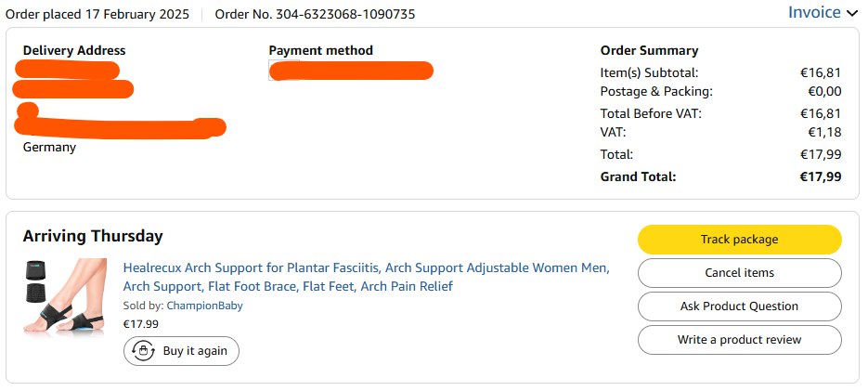Click the chevron arrow next to Invoice
This screenshot has height=391, width=868.
[x=852, y=13]
